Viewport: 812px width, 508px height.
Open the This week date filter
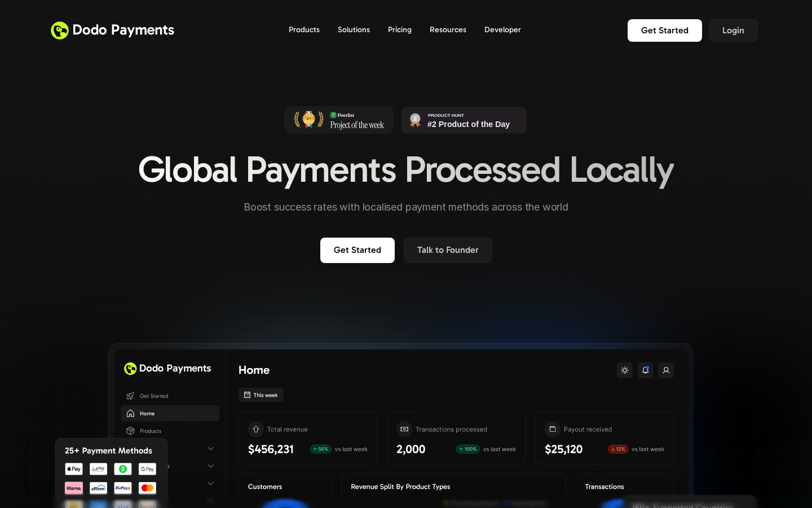click(x=261, y=395)
